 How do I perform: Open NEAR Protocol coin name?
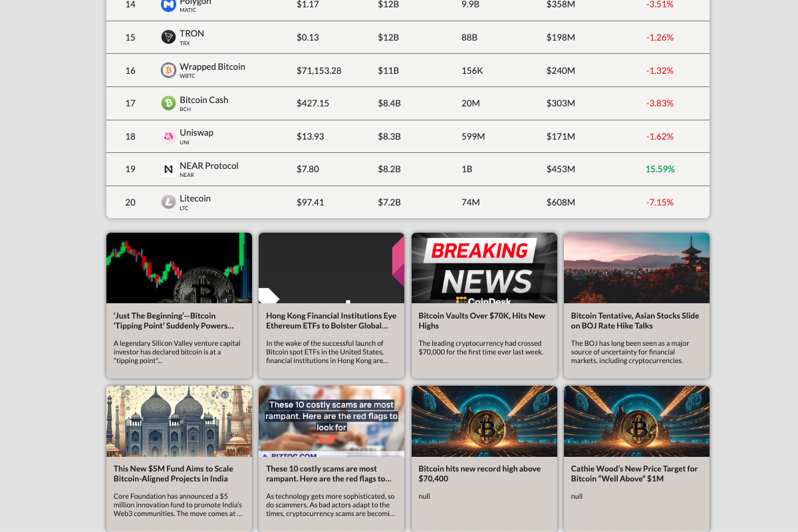click(x=209, y=166)
